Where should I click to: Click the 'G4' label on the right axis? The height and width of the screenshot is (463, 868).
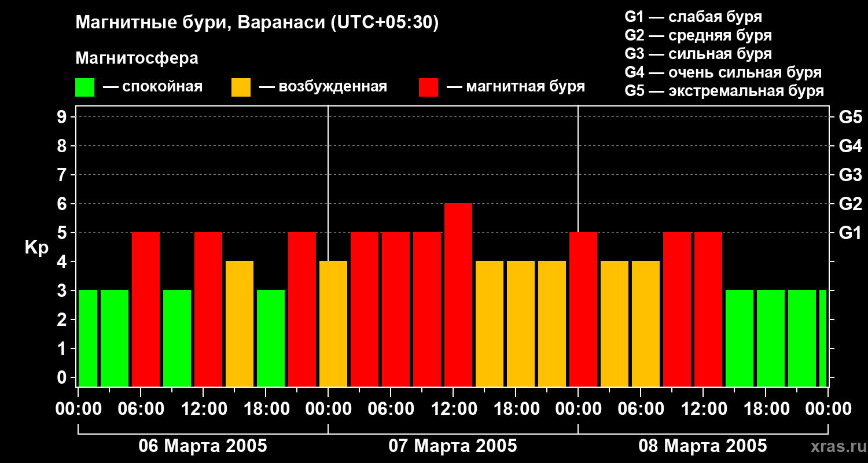(x=850, y=146)
